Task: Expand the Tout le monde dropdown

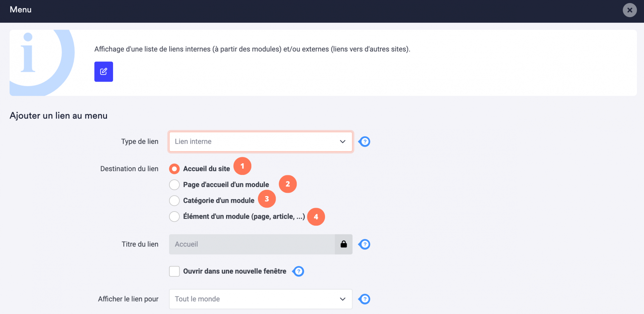Action: pos(261,299)
